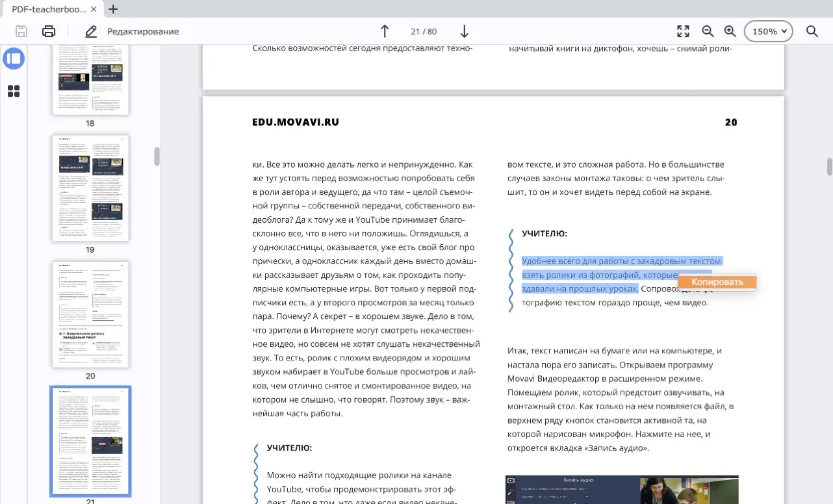Screen dimensions: 833x504
Task: Open the search tool
Action: click(x=812, y=31)
